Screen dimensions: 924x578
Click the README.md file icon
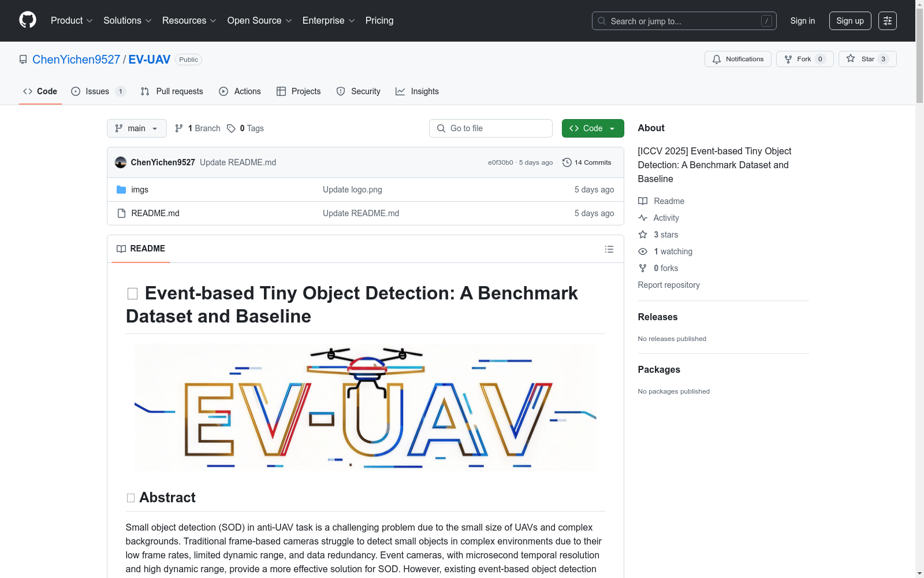point(121,213)
